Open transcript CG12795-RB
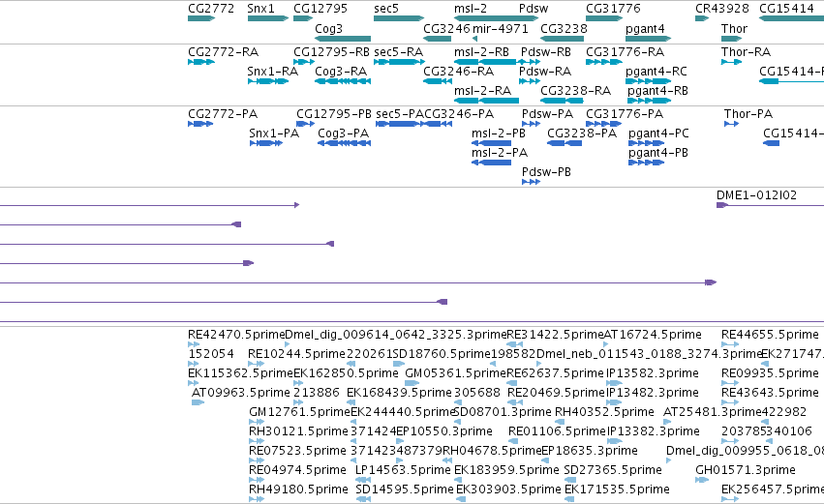This screenshot has height=504, width=824. pos(331,52)
